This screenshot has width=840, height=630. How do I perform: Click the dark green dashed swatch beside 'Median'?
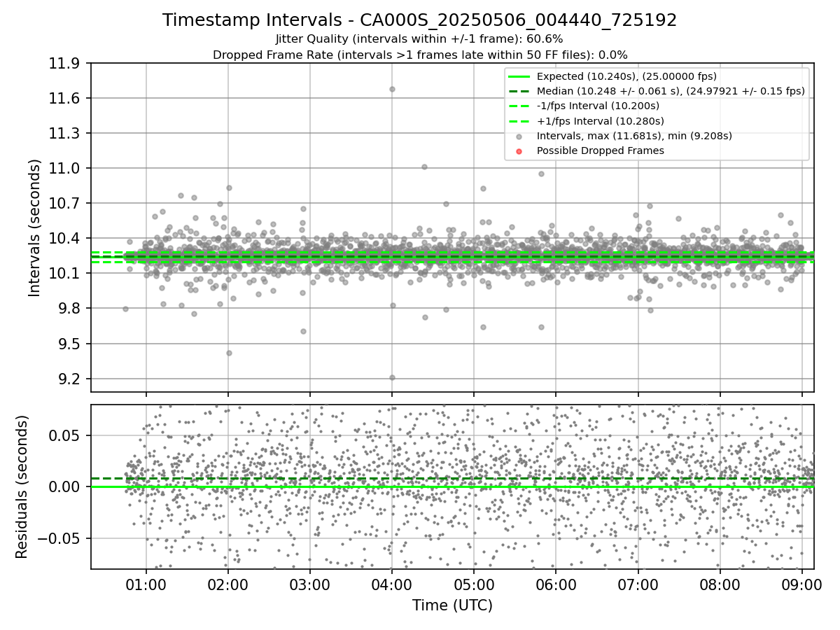pos(518,91)
